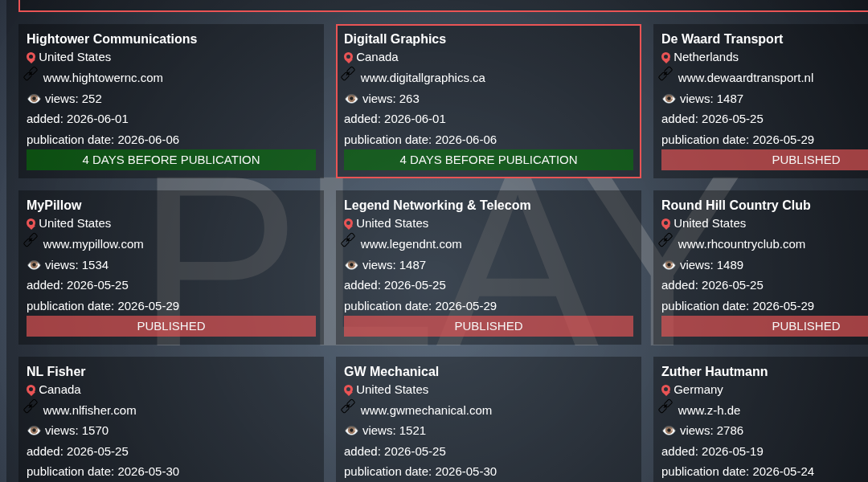868x482 pixels.
Task: Click PUBLISHED bar on Round Hill Country Club card
Action: [x=764, y=326]
